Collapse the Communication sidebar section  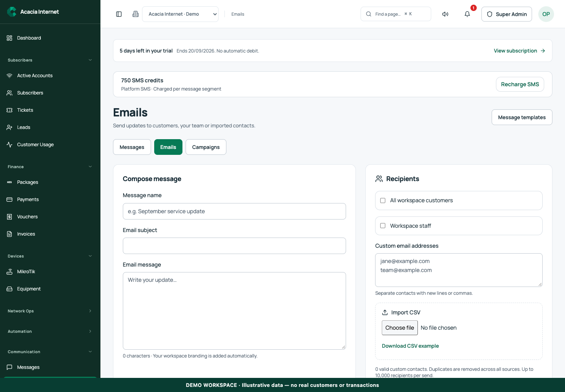[x=50, y=352]
